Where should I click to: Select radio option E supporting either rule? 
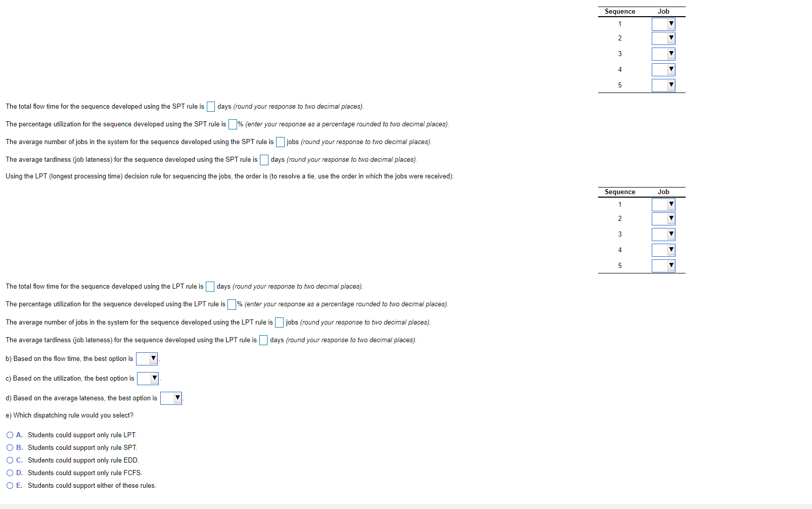click(x=10, y=485)
